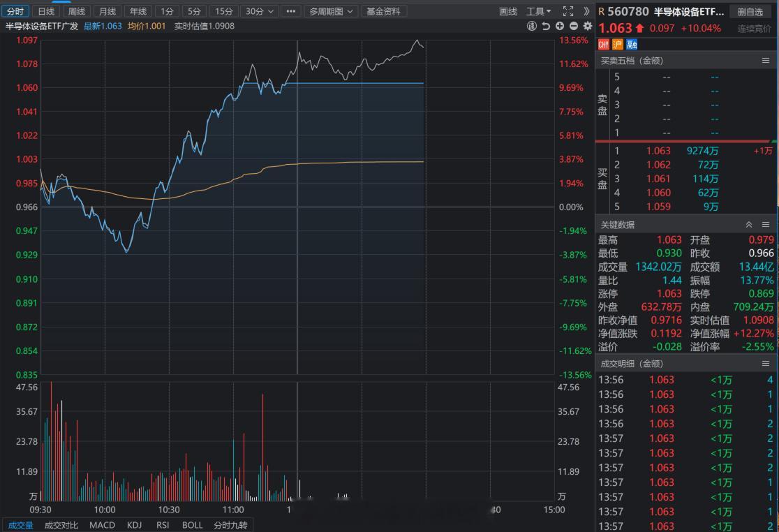The width and height of the screenshot is (779, 532).
Task: Click the ••• more periods button
Action: [x=291, y=11]
